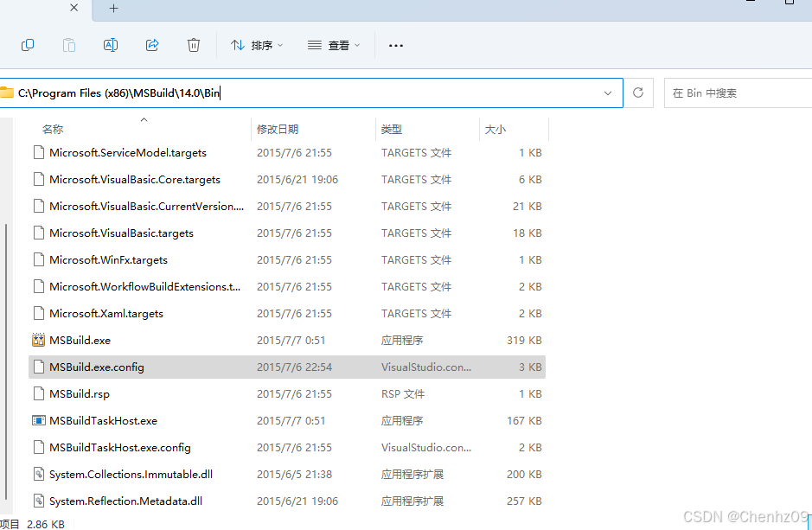Select the MSBuild.exe application icon

[38, 340]
